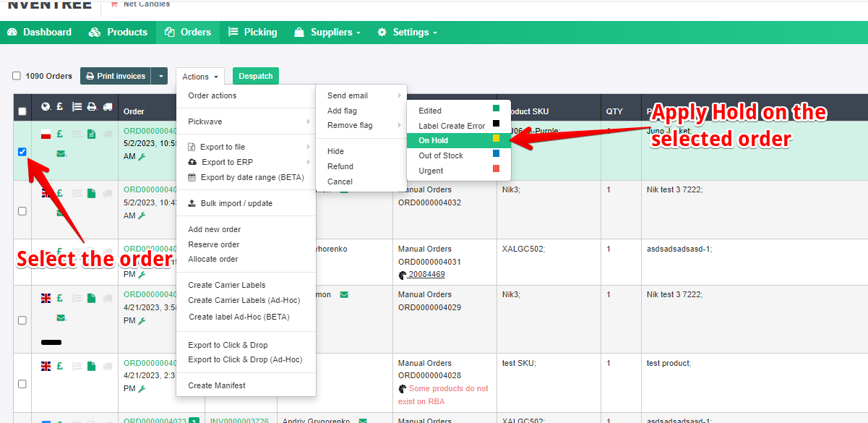The width and height of the screenshot is (868, 423).
Task: Click the customer email envelope in ORD0000004029 row
Action: click(344, 294)
